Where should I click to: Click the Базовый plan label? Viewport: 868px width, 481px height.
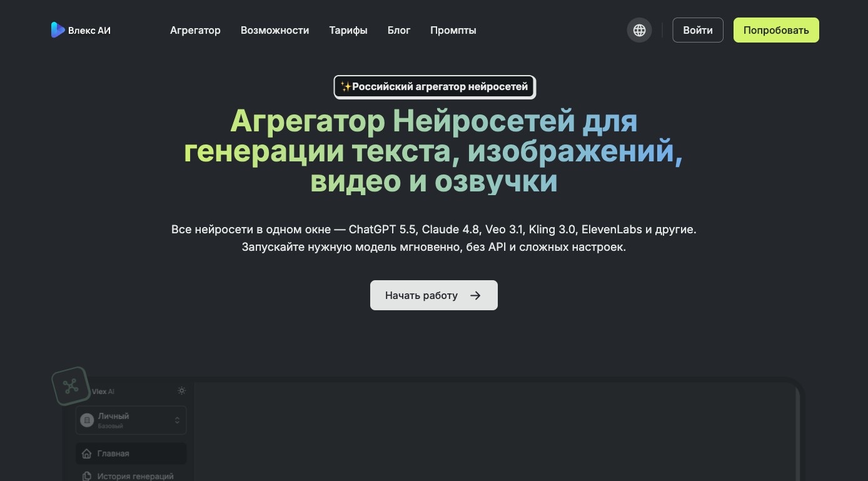coord(111,427)
